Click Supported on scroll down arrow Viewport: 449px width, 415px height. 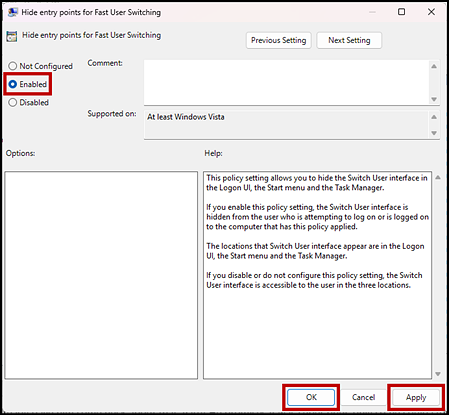[434, 133]
